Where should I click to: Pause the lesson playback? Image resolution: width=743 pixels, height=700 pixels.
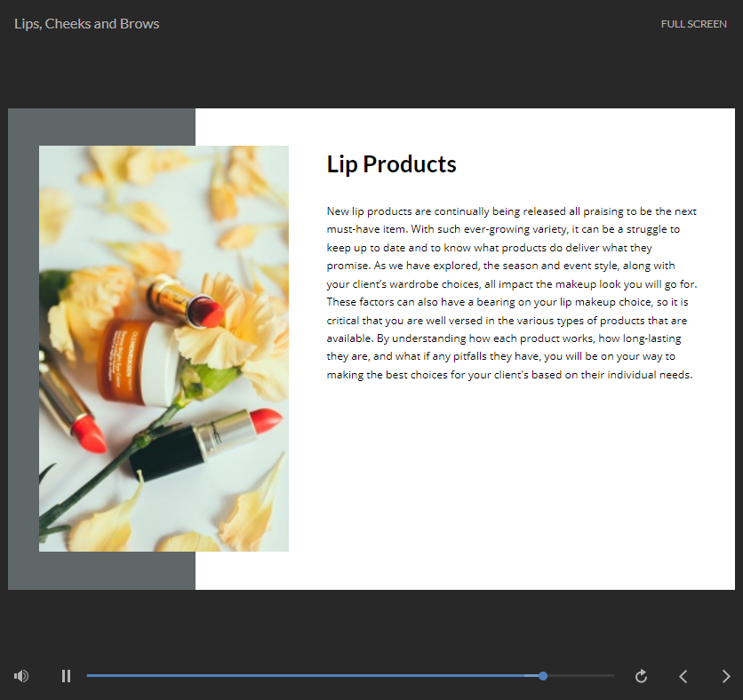66,676
